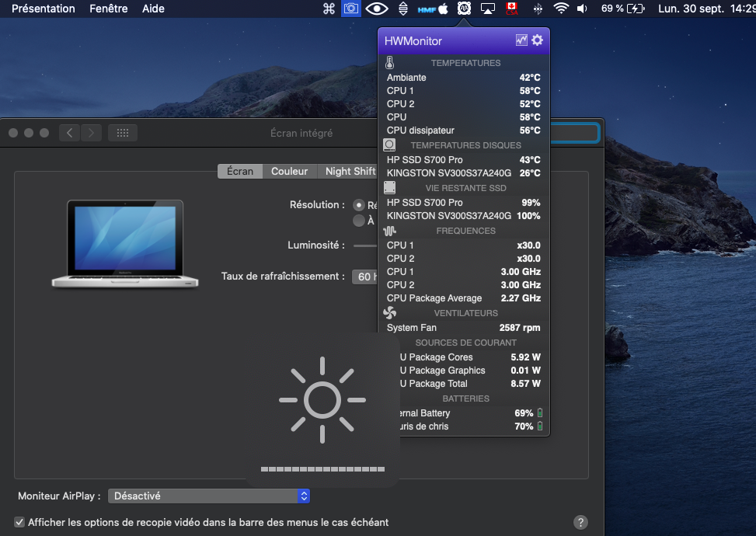Screen dimensions: 756x536
Task: Click the fan icon beside VENTILATEURS
Action: [x=389, y=313]
